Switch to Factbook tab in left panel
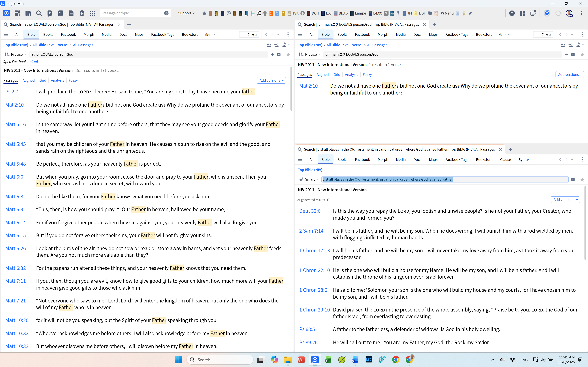The height and width of the screenshot is (367, 588). click(68, 34)
